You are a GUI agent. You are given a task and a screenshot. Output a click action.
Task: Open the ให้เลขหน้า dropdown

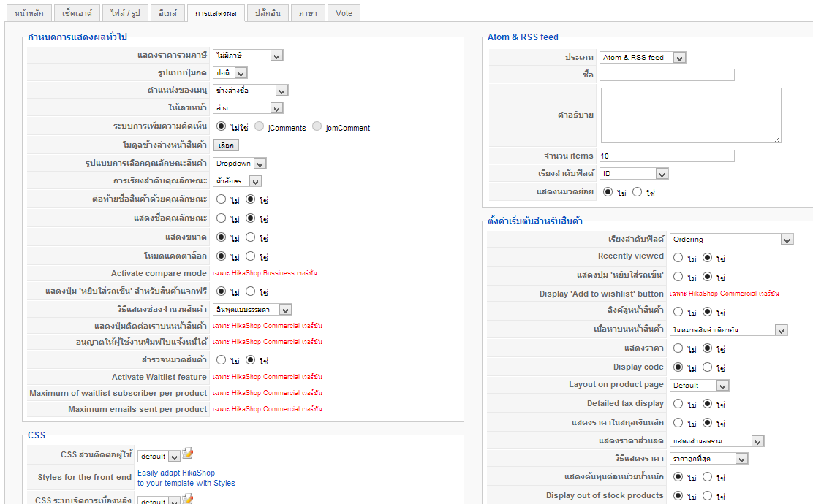[248, 108]
